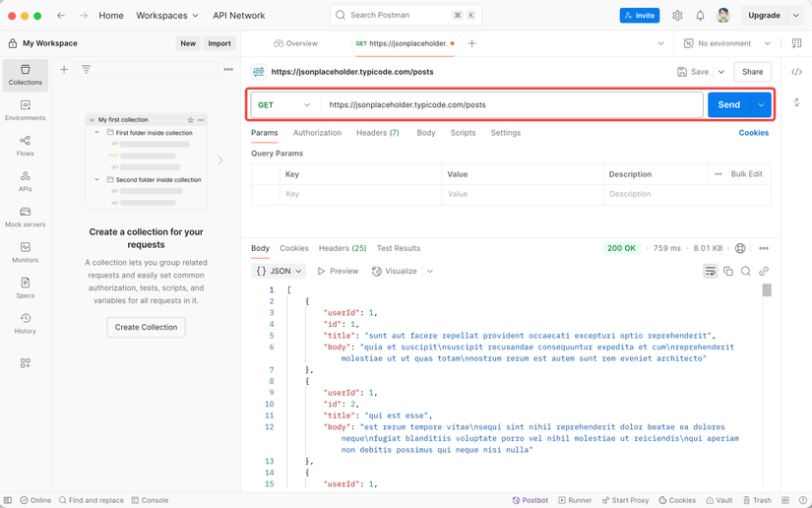
Task: Open response Headers (25) tab
Action: 343,248
